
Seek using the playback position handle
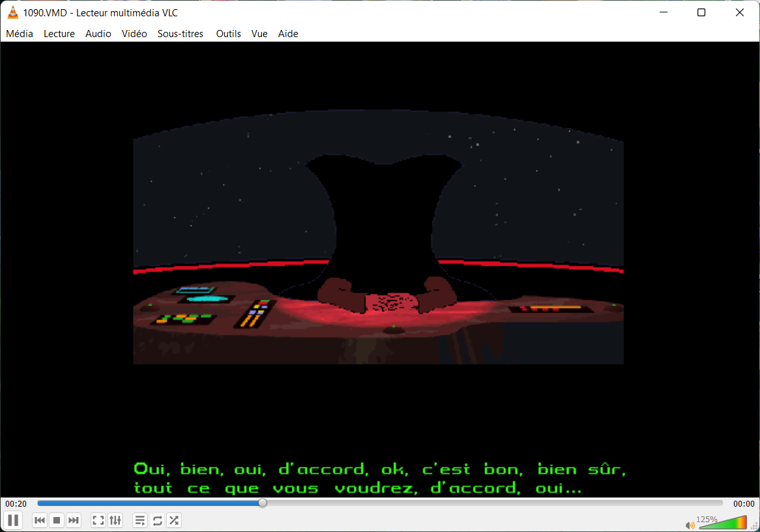pyautogui.click(x=262, y=503)
